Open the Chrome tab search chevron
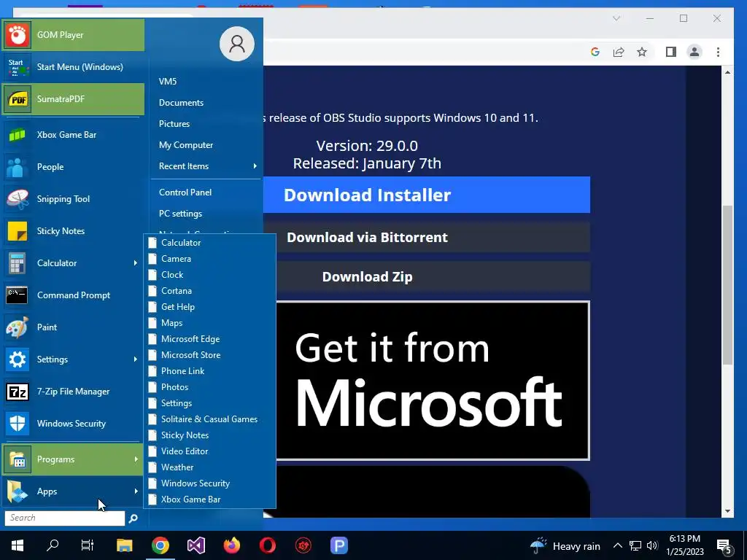 pyautogui.click(x=616, y=18)
